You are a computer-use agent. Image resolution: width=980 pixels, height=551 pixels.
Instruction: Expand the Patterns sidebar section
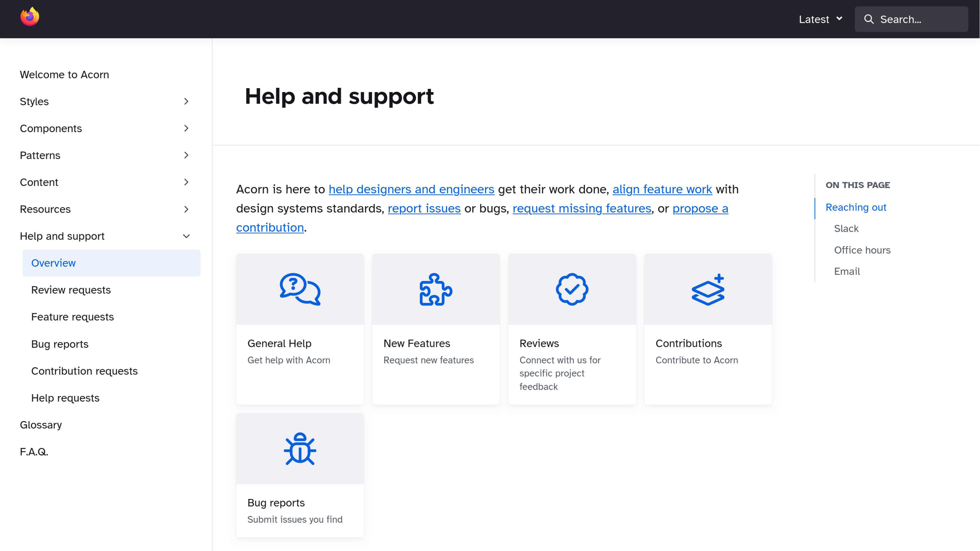(186, 155)
